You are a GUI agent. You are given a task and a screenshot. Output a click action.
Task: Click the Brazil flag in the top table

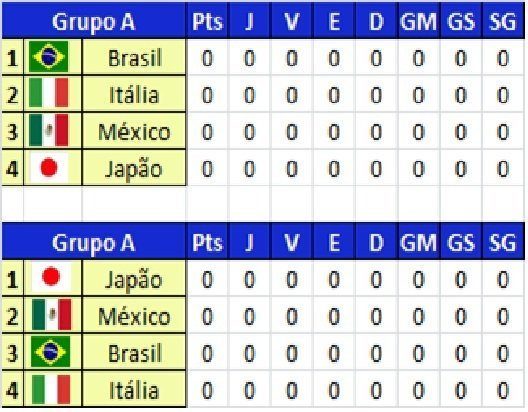[x=48, y=57]
